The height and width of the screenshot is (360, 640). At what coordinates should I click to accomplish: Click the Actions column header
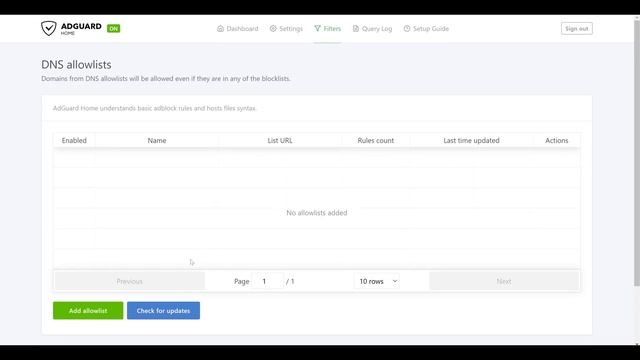[x=556, y=140]
